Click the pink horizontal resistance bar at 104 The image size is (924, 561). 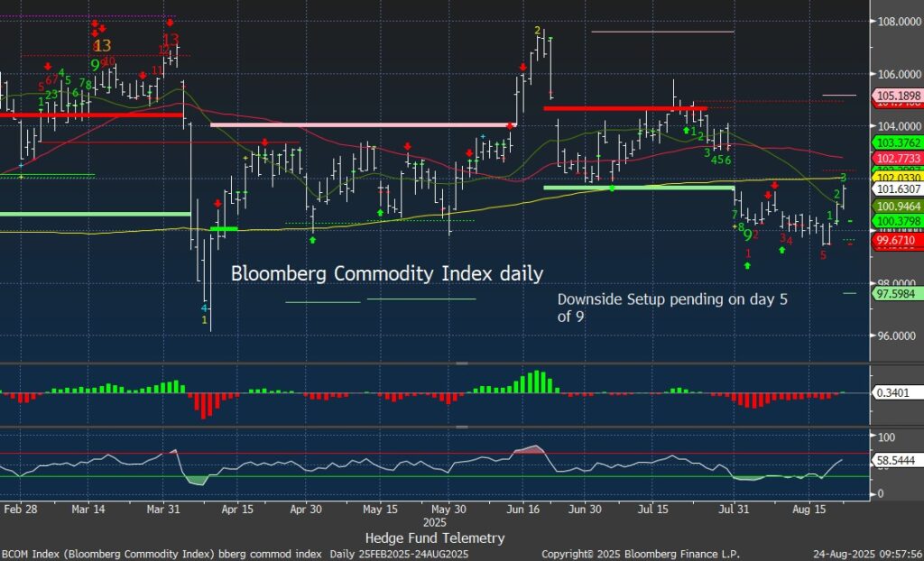pyautogui.click(x=362, y=124)
